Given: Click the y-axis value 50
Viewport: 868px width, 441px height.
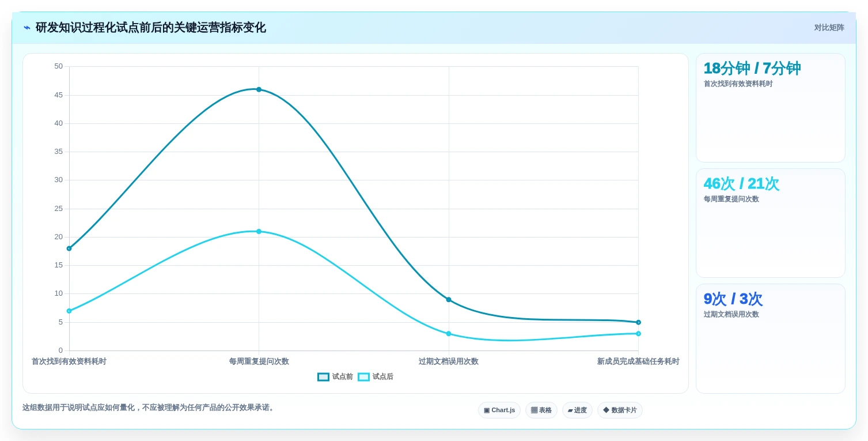Looking at the screenshot, I should [59, 66].
